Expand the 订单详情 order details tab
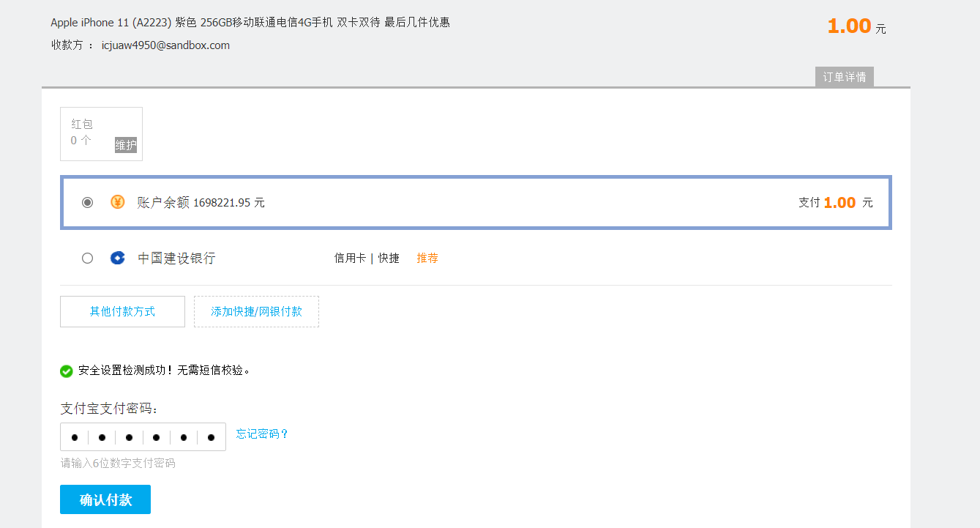The height and width of the screenshot is (528, 980). pos(844,77)
